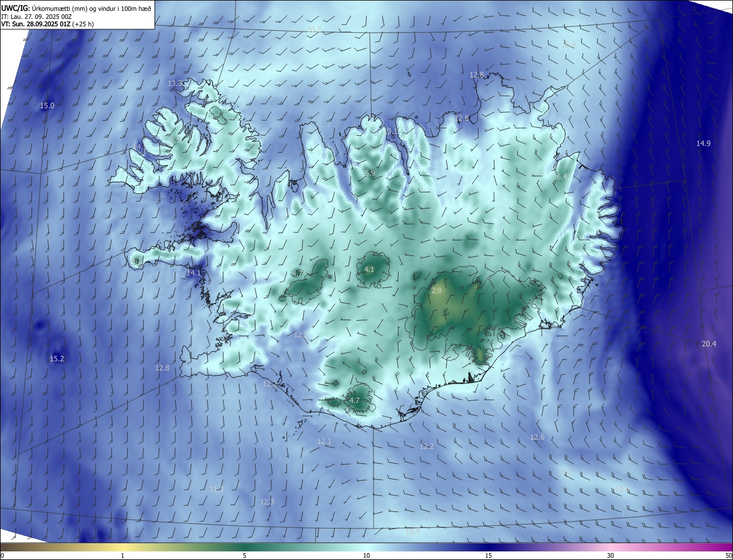The height and width of the screenshot is (560, 733).
Task: Click the 12.3 value label
Action: (x=267, y=502)
